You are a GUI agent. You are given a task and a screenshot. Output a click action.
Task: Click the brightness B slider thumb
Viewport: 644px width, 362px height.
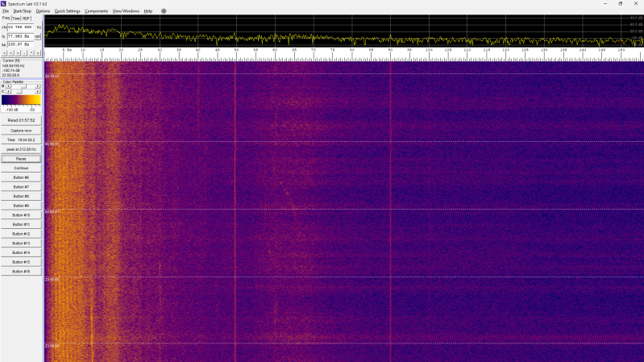click(x=24, y=86)
